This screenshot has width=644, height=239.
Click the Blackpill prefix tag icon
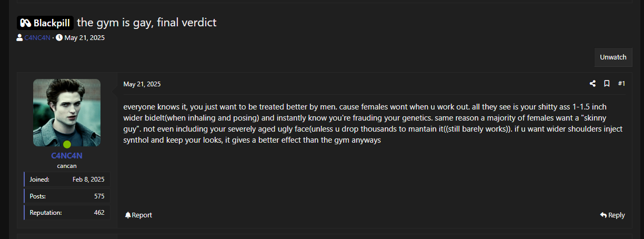pyautogui.click(x=26, y=23)
